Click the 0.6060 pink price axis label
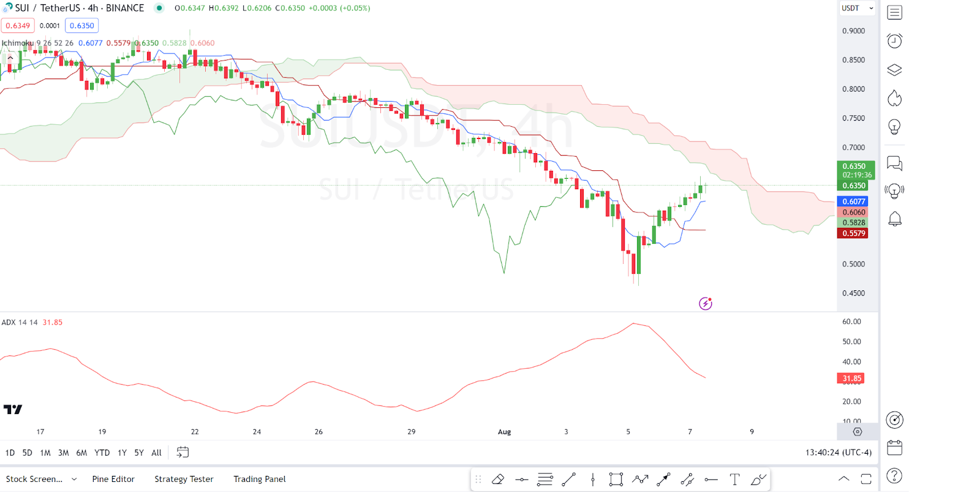This screenshot has height=493, width=980. point(853,213)
